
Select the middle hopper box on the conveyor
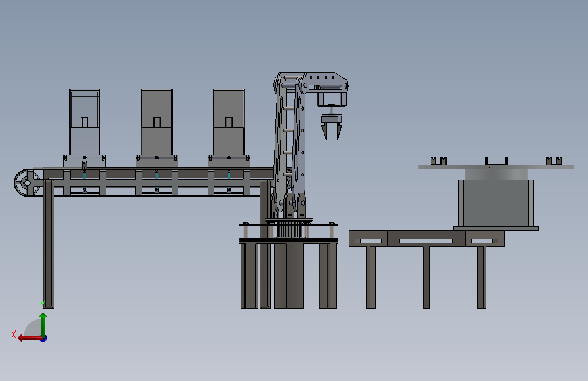[x=157, y=122]
